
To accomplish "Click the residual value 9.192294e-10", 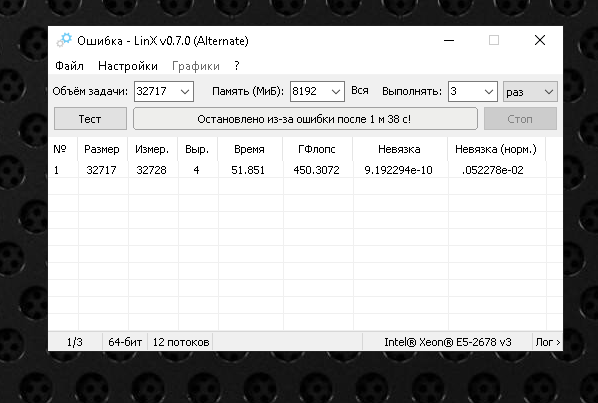I will tap(399, 170).
